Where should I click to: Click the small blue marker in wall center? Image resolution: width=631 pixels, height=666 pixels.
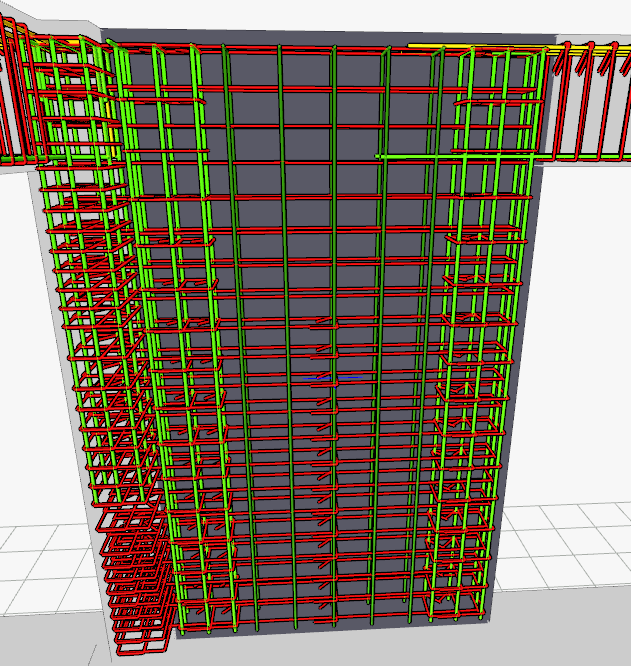(x=319, y=378)
